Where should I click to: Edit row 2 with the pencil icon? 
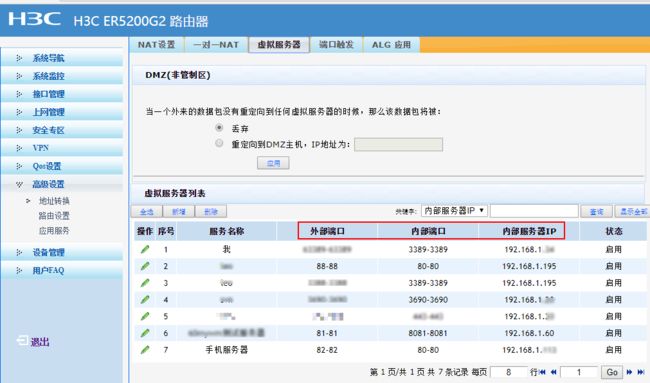(x=145, y=266)
